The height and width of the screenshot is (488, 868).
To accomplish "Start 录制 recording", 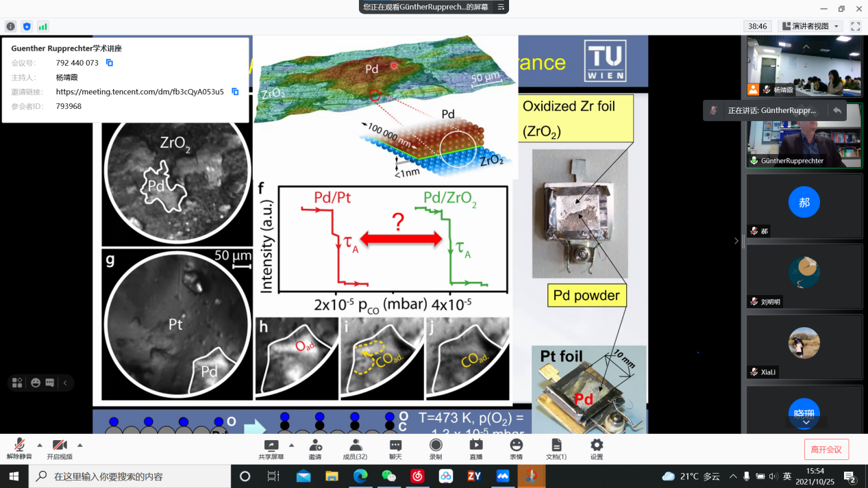I will point(436,449).
